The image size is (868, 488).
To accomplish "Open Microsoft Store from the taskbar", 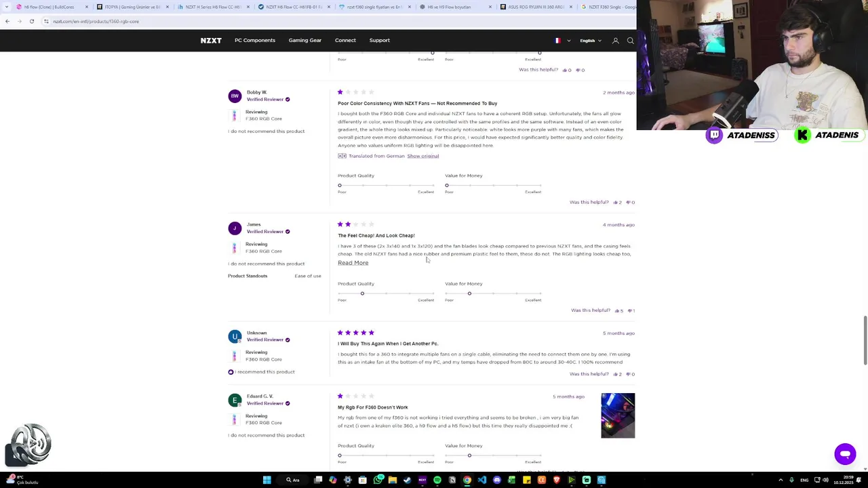I will click(x=363, y=480).
